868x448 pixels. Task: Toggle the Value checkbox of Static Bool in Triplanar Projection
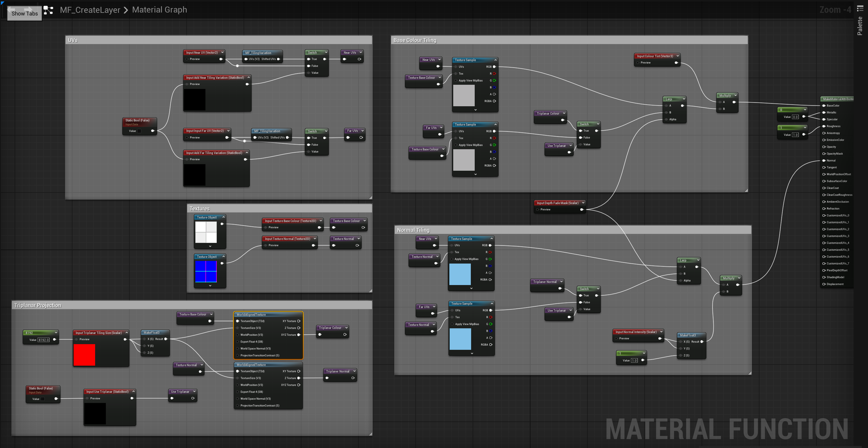(x=43, y=399)
